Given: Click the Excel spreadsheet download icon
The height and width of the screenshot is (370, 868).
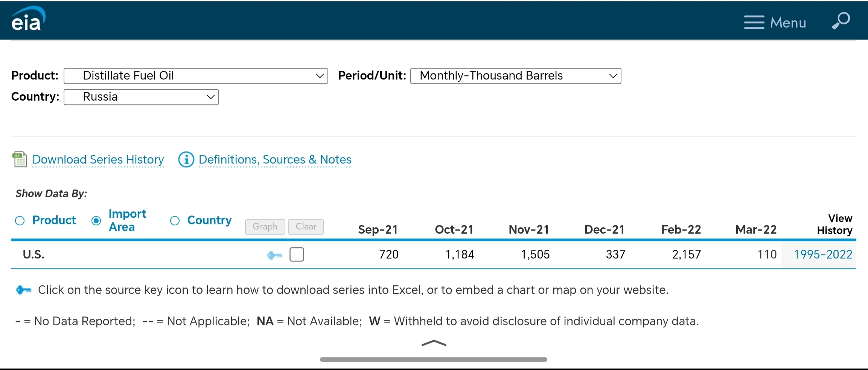Looking at the screenshot, I should coord(20,159).
